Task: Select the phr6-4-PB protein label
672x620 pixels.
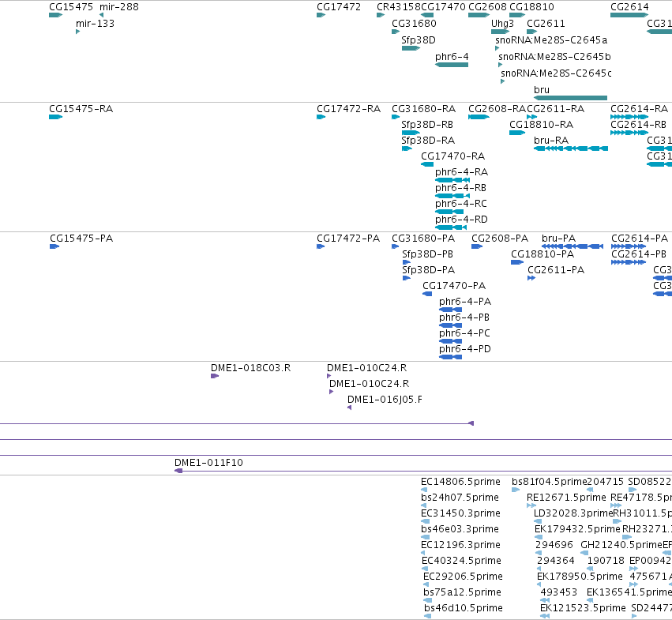Action: pyautogui.click(x=464, y=318)
